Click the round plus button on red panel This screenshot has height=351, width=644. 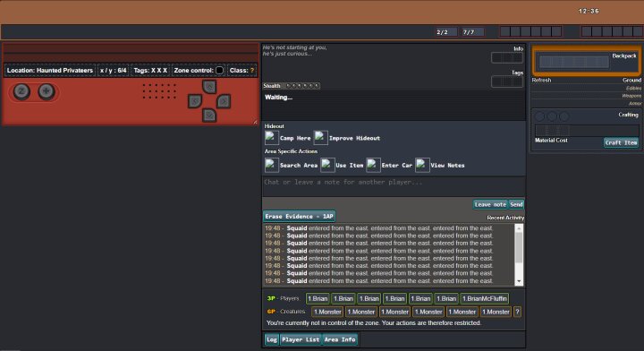pos(47,91)
